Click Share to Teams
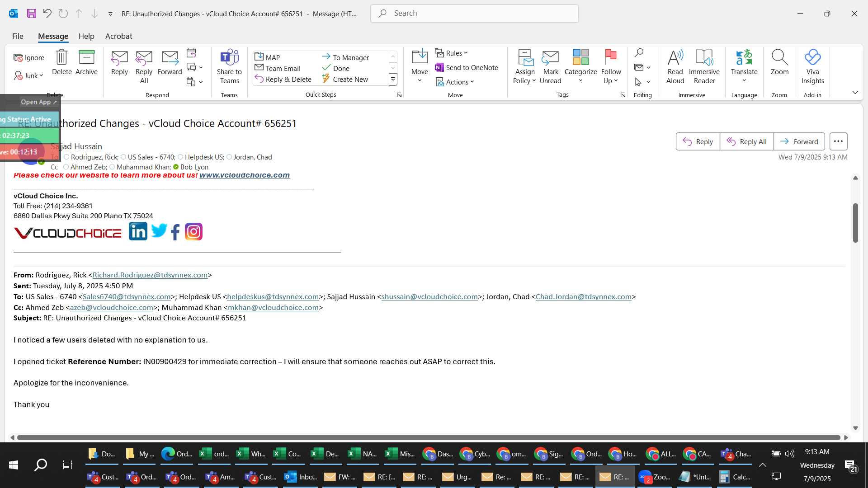The image size is (868, 488). [x=229, y=66]
